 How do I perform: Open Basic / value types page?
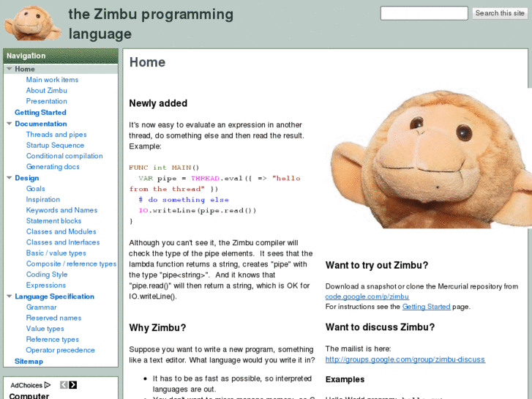click(56, 253)
